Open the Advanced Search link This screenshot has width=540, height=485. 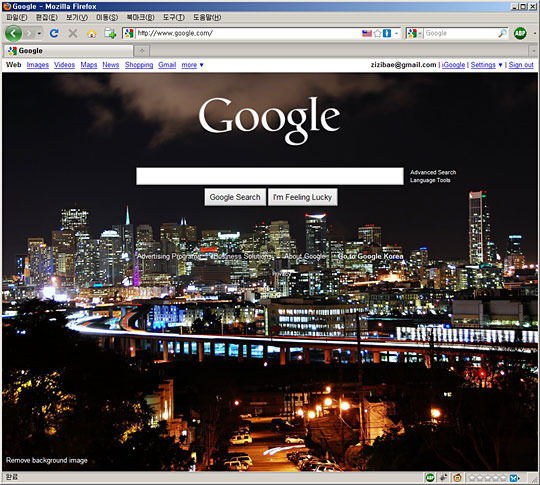point(433,172)
